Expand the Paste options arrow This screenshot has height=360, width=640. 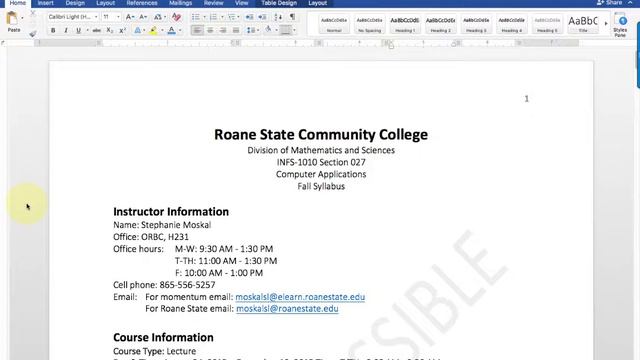click(22, 18)
